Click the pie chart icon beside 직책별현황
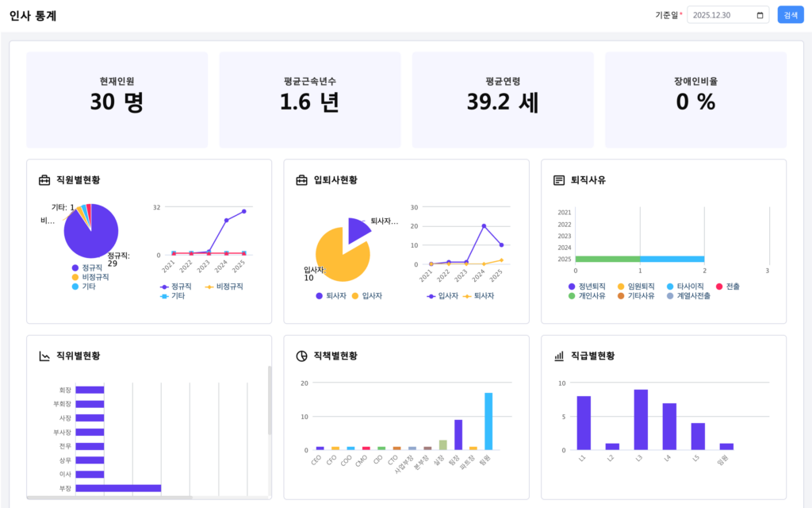812x508 pixels. click(301, 356)
